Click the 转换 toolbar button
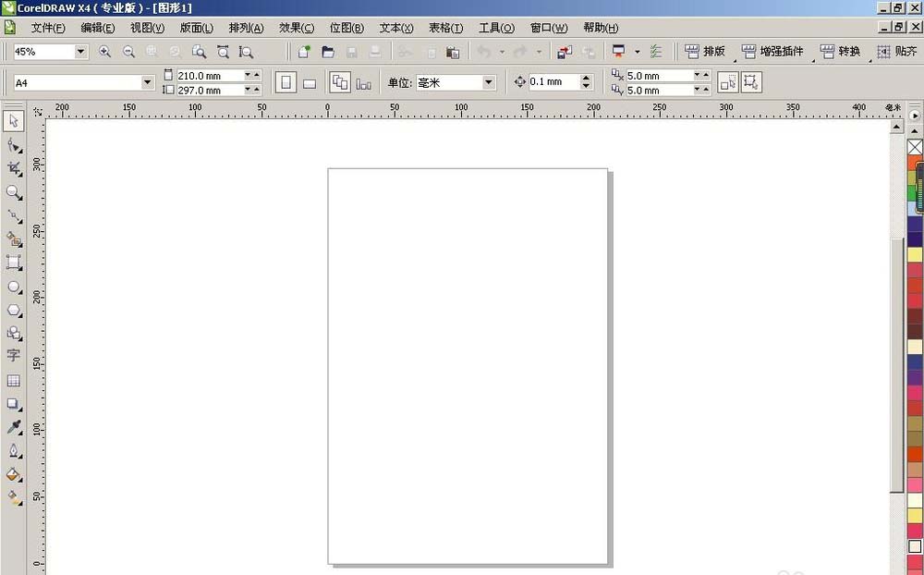This screenshot has width=924, height=575. pos(840,52)
